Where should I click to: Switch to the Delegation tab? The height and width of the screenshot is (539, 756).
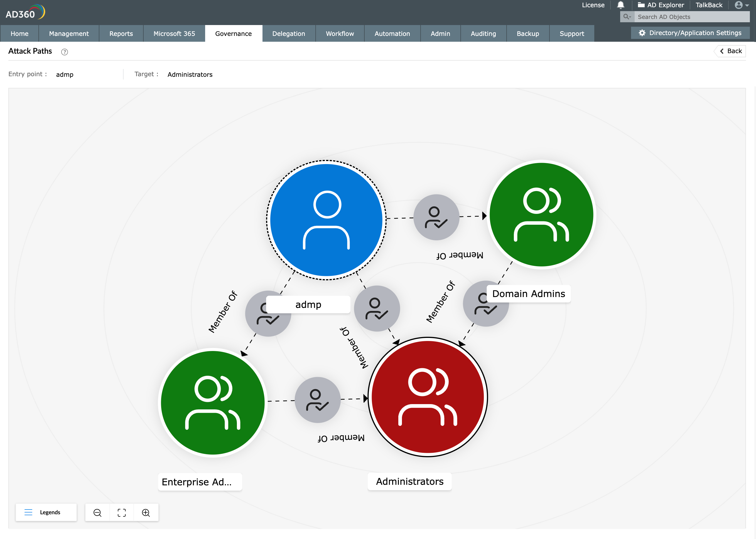click(288, 34)
